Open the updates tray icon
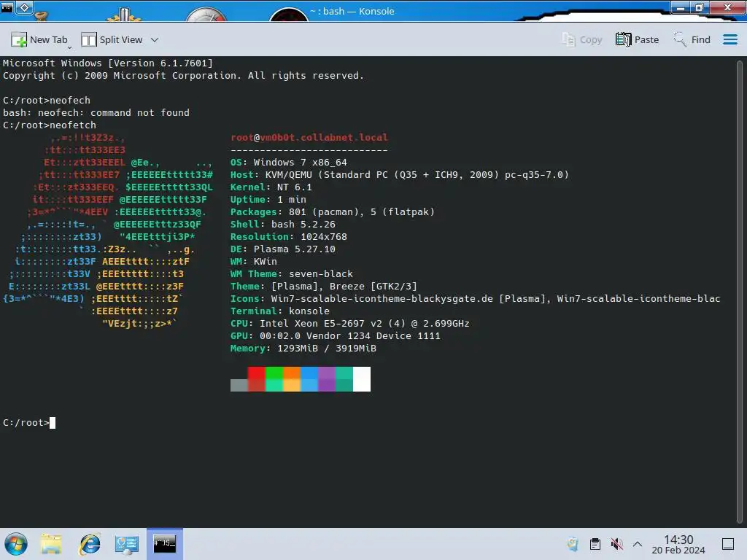 click(x=573, y=544)
